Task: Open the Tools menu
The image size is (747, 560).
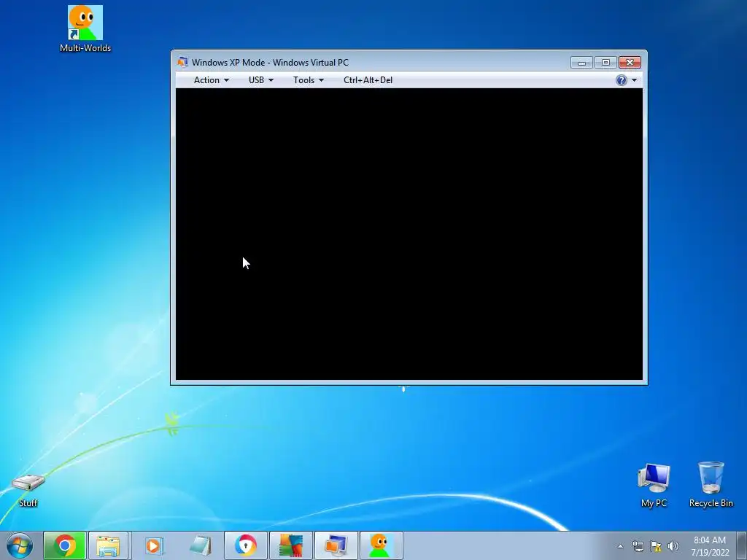Action: 309,80
